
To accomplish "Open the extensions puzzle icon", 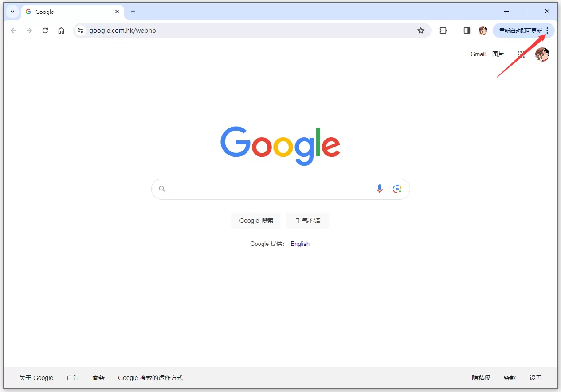I will point(443,31).
